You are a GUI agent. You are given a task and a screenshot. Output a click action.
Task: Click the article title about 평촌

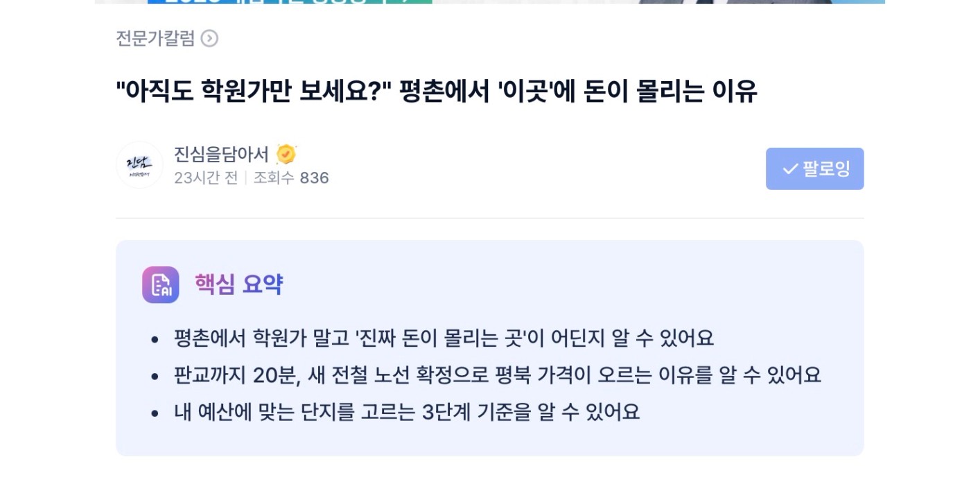(436, 92)
